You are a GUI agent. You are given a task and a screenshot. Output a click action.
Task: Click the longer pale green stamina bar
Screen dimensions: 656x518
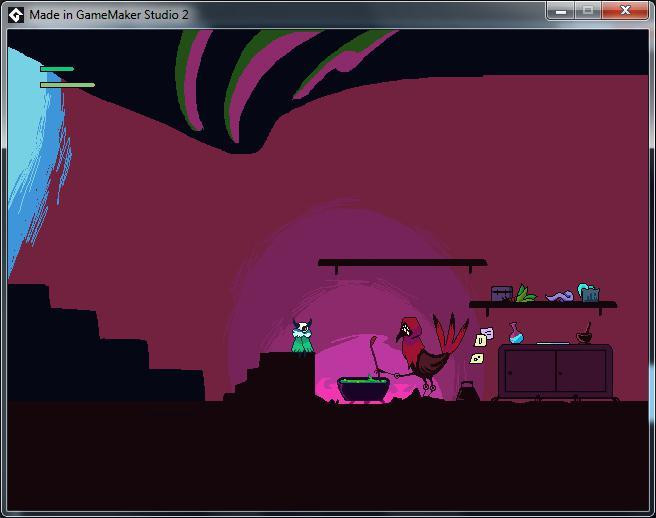[67, 85]
